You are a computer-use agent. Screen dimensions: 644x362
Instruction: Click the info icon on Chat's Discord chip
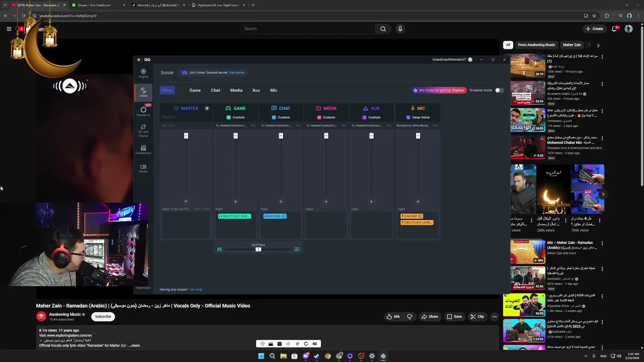coord(284,216)
